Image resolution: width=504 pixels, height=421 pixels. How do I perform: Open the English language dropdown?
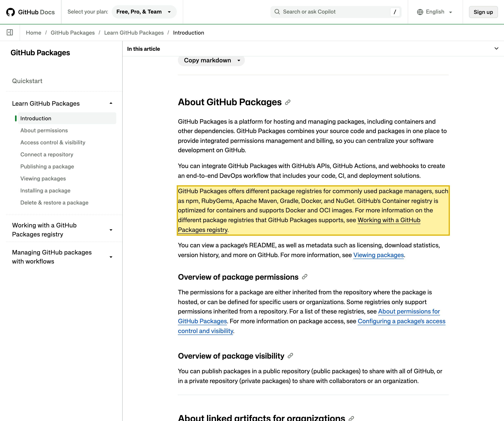coord(435,12)
